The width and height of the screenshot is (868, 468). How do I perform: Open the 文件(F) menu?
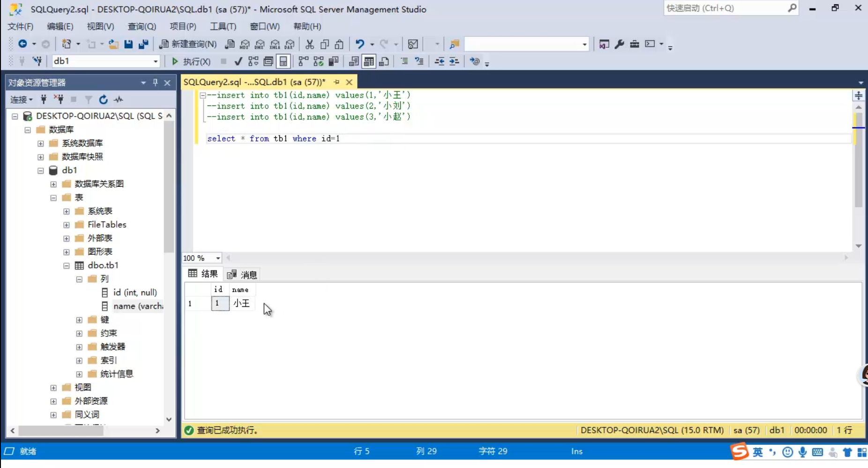coord(21,26)
